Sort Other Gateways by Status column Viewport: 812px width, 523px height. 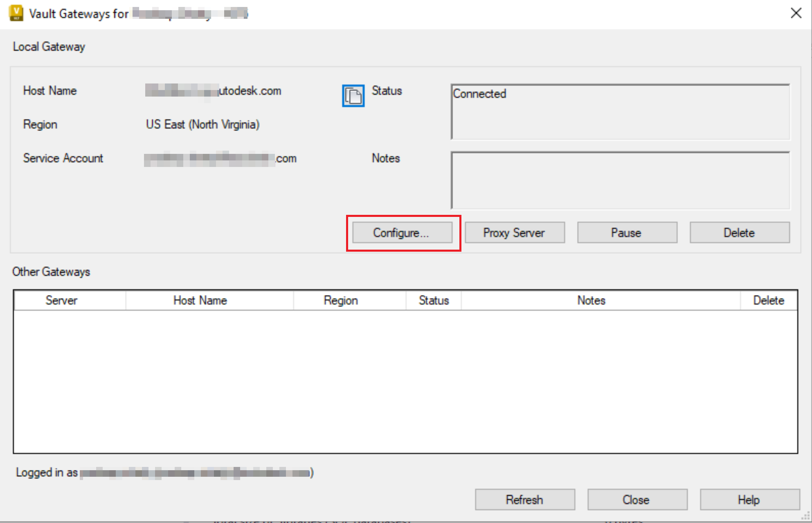(433, 300)
